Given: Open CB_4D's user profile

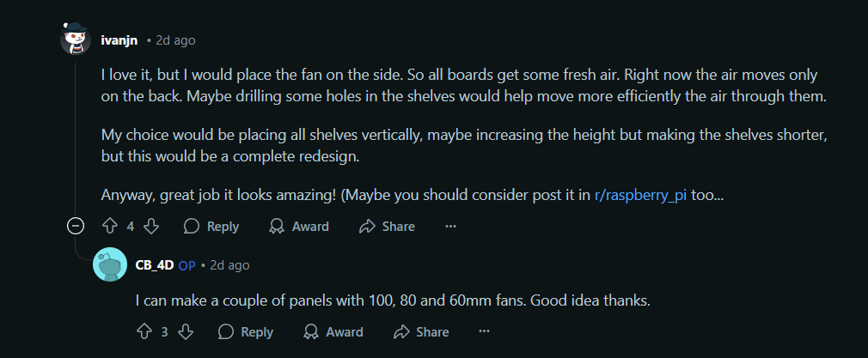Looking at the screenshot, I should click(x=155, y=265).
